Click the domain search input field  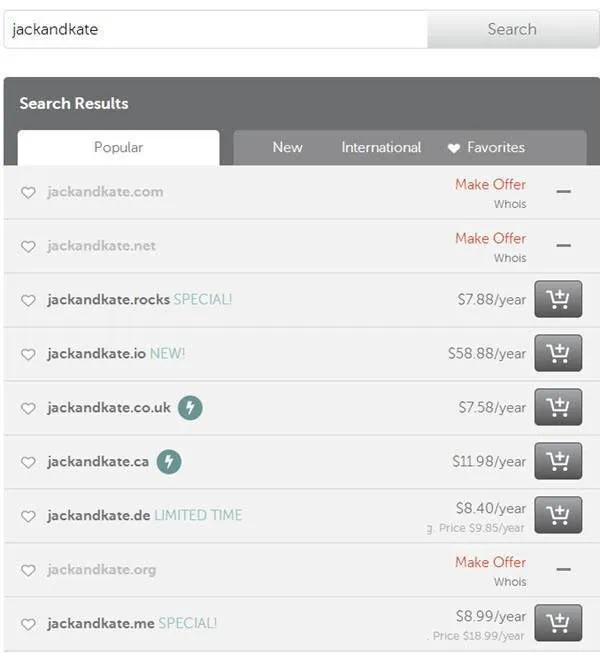[215, 29]
